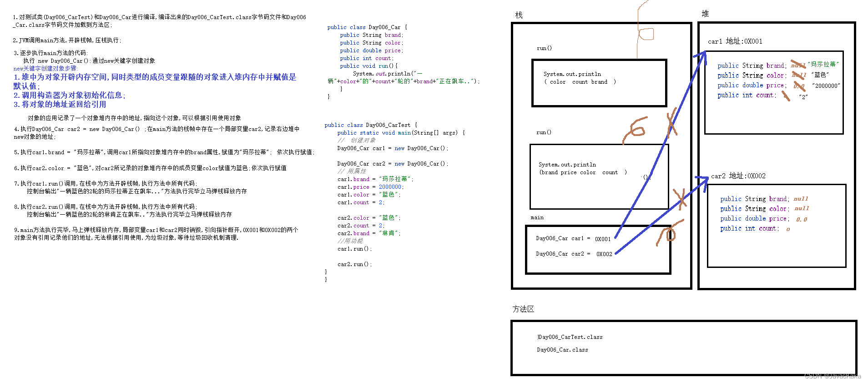The width and height of the screenshot is (868, 383).
Task: Select "public int count;" in car2 heap object
Action: (x=750, y=229)
